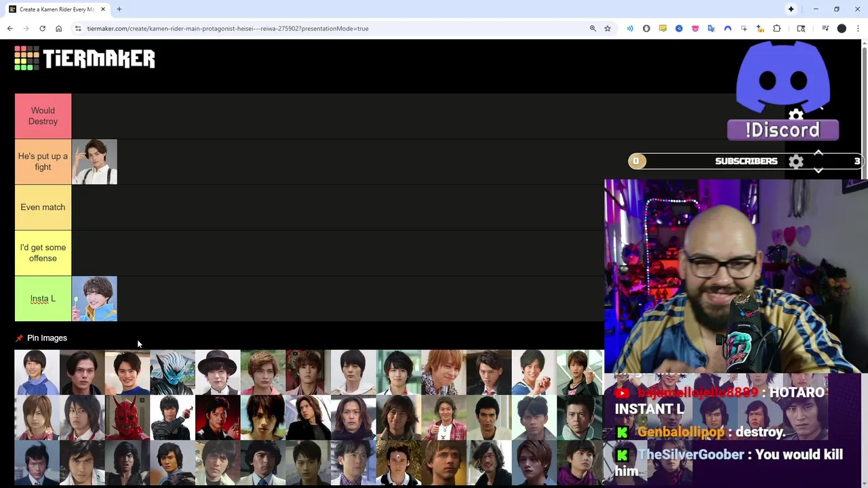The height and width of the screenshot is (488, 868).
Task: Open the blue round extension icon
Action: point(679,28)
